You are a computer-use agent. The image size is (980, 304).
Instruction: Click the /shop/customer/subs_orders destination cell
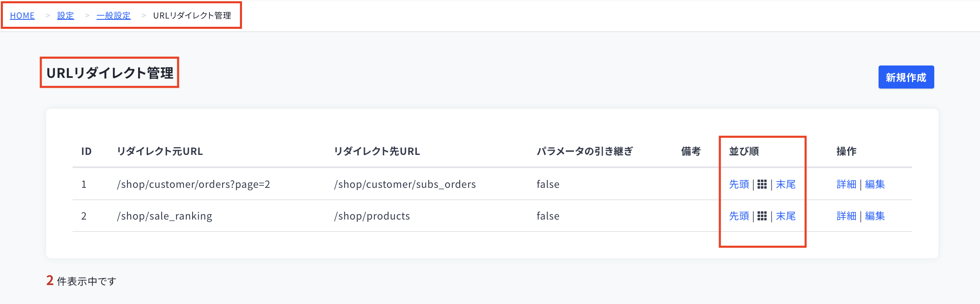(405, 184)
